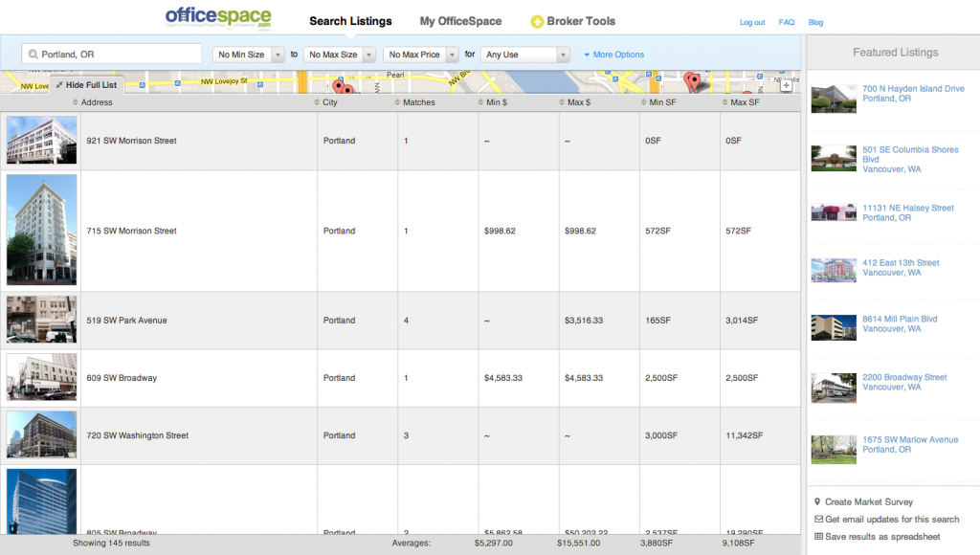Open the No Max Price dropdown

coord(419,55)
